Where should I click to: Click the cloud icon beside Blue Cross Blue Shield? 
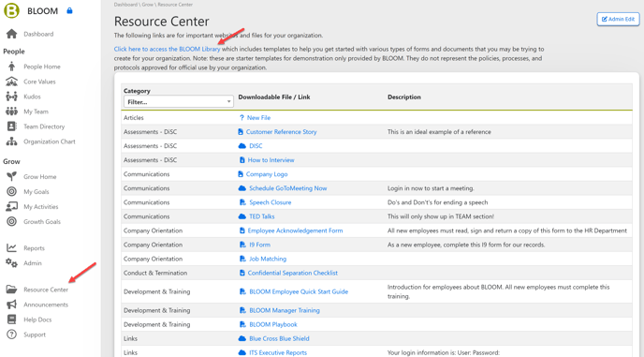[242, 338]
